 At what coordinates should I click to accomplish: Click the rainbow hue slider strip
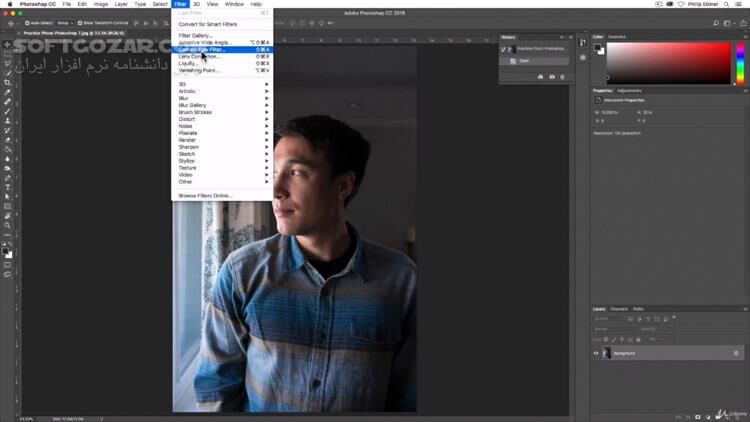740,64
